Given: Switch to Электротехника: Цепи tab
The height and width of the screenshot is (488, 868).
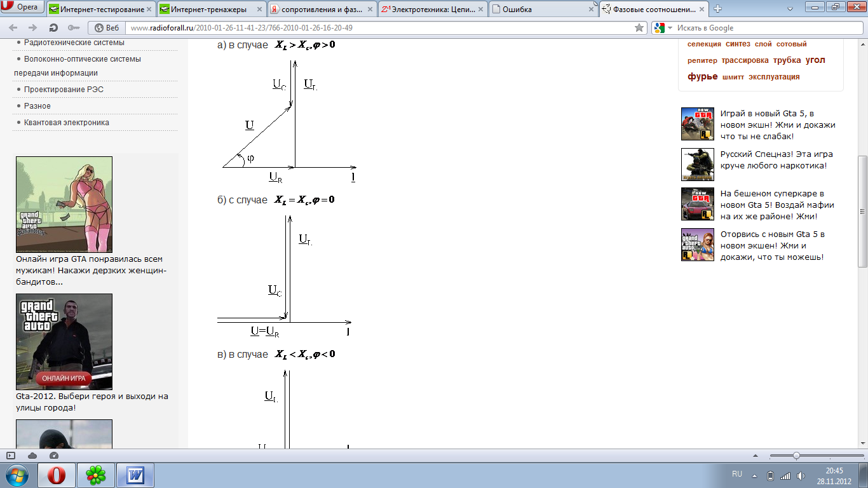Looking at the screenshot, I should 432,10.
